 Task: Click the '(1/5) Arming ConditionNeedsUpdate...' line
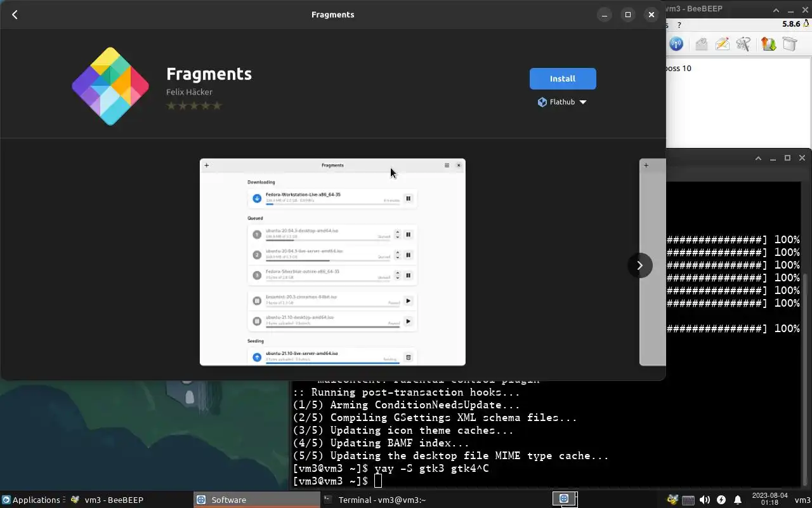click(x=406, y=405)
